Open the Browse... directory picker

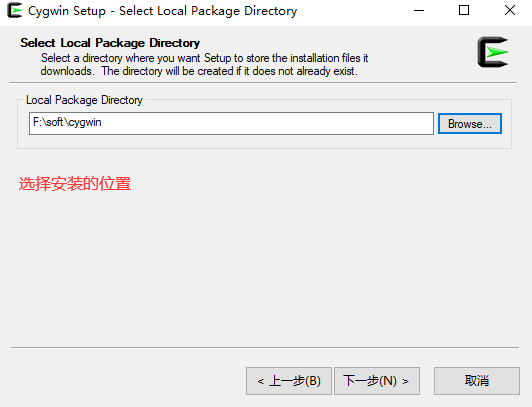(470, 123)
